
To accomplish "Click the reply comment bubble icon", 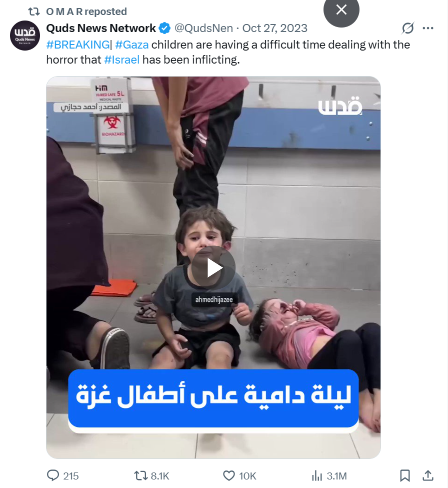I will (53, 475).
